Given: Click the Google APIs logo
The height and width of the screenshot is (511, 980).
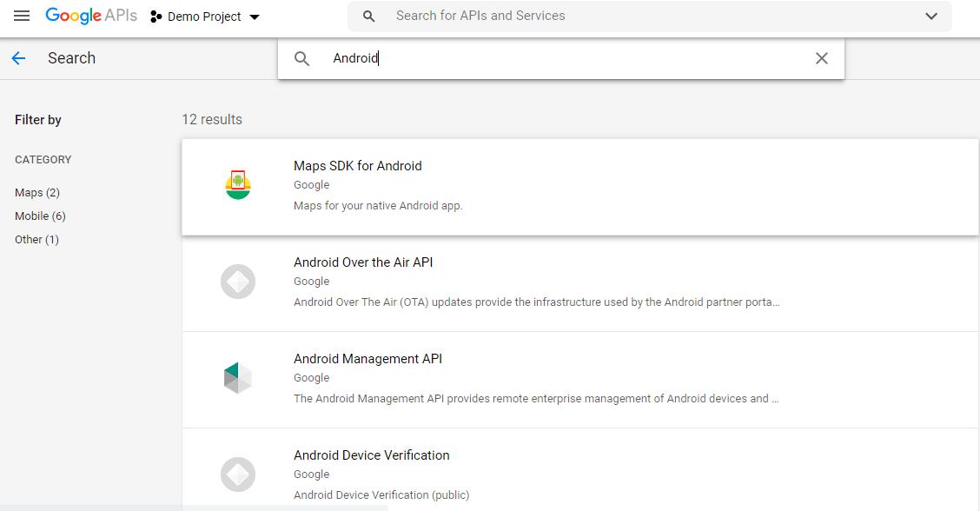Looking at the screenshot, I should tap(91, 17).
